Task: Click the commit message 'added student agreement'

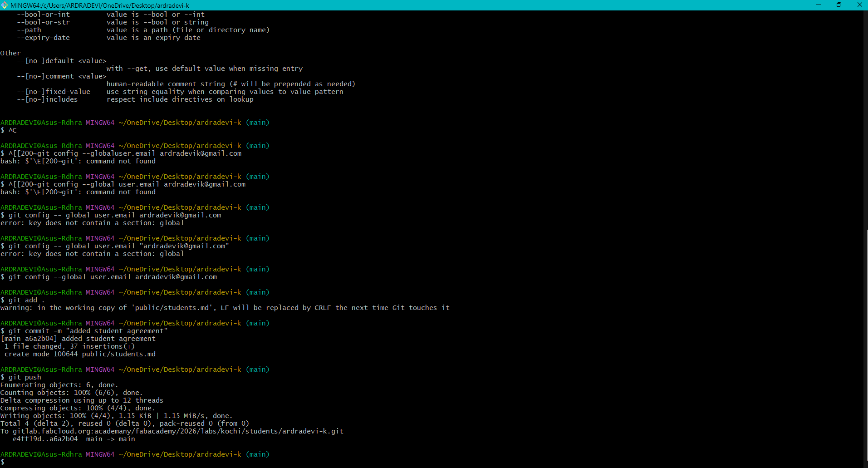Action: [116, 330]
